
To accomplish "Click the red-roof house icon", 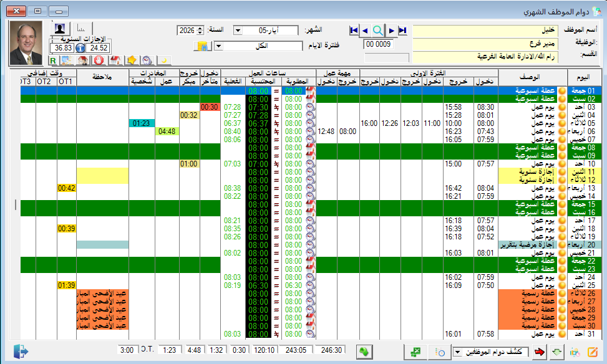I will 115,60.
